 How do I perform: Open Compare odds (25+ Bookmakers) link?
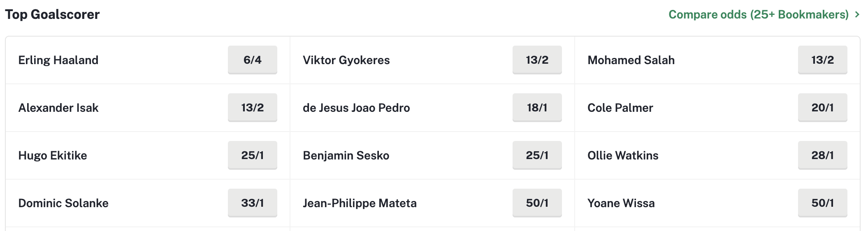[759, 14]
